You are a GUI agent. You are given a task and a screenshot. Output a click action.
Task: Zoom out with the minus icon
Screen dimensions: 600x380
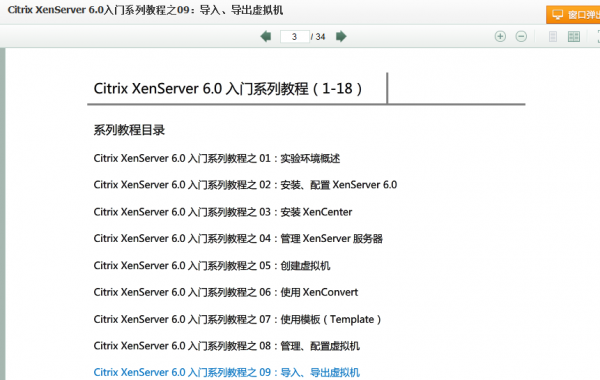pyautogui.click(x=521, y=36)
